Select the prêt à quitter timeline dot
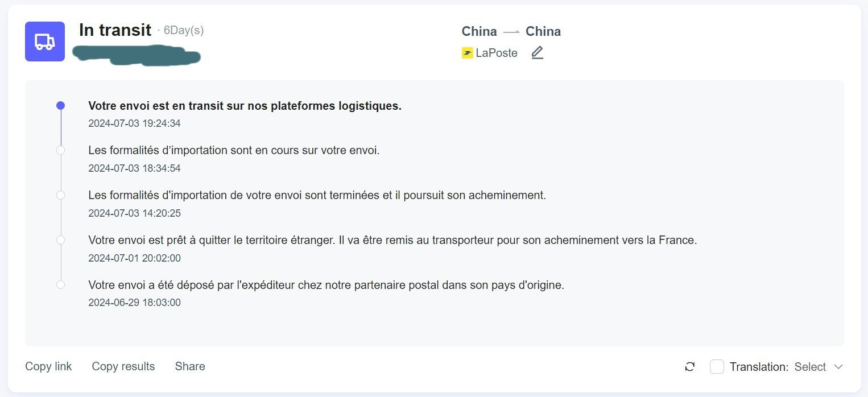Image resolution: width=868 pixels, height=397 pixels. click(x=61, y=240)
